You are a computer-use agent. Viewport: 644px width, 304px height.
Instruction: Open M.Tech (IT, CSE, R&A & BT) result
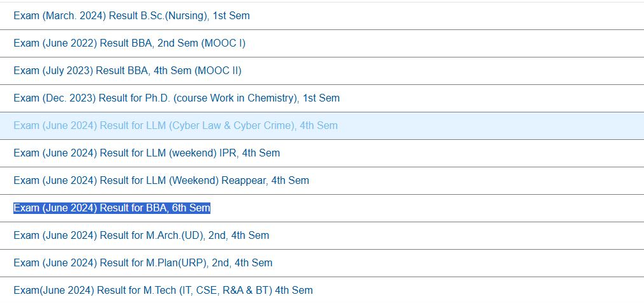click(x=163, y=290)
